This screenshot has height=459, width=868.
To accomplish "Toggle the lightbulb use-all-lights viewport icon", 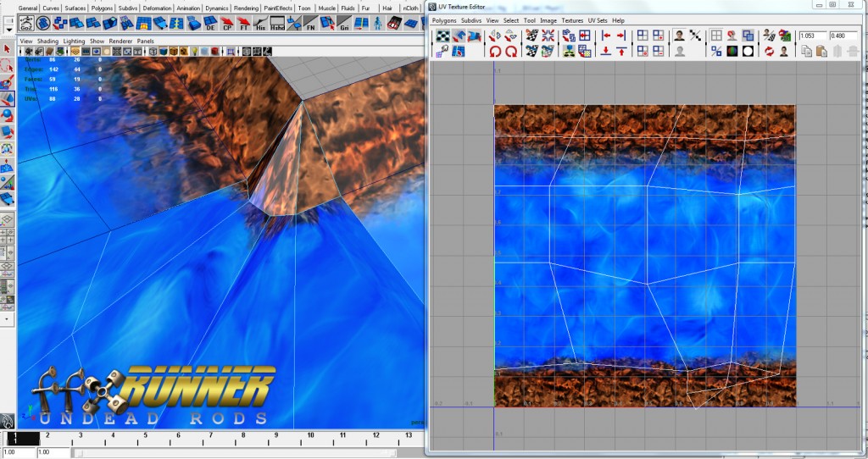I will click(x=194, y=52).
